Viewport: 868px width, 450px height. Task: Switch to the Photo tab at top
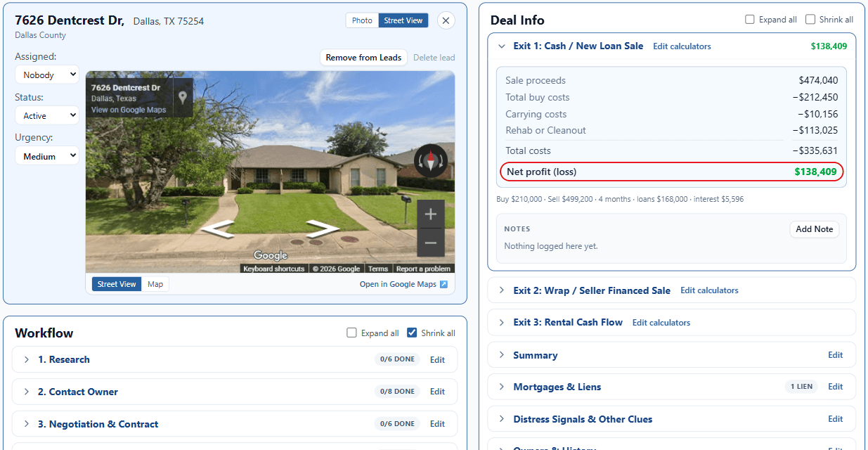tap(362, 20)
